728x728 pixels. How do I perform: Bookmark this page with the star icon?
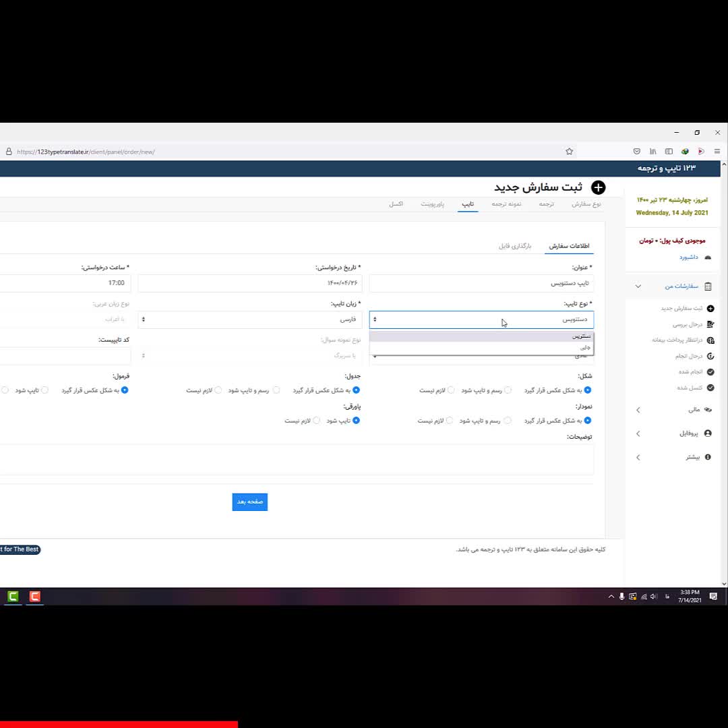pos(570,152)
